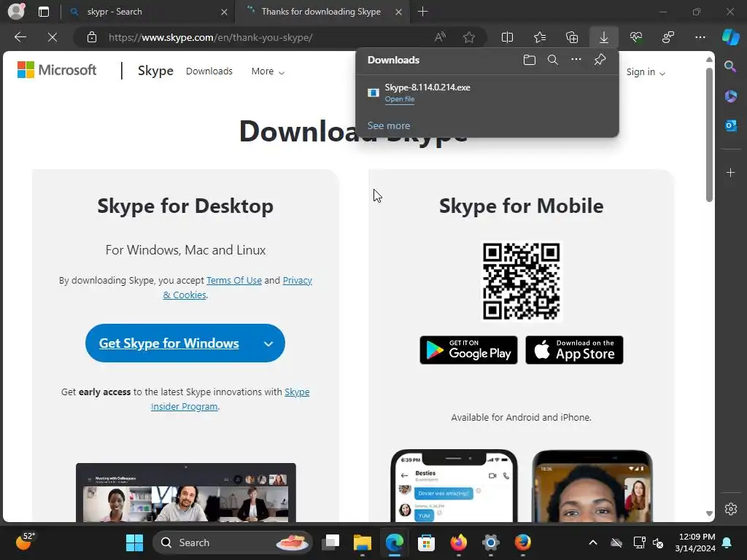This screenshot has width=747, height=560.
Task: Close the Thanks for downloading Skype tab
Action: click(399, 12)
